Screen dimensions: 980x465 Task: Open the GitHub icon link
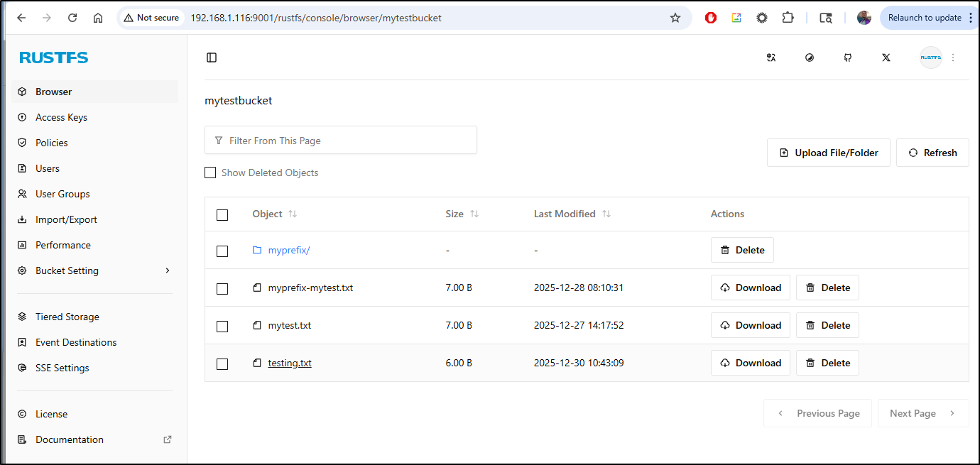point(848,58)
